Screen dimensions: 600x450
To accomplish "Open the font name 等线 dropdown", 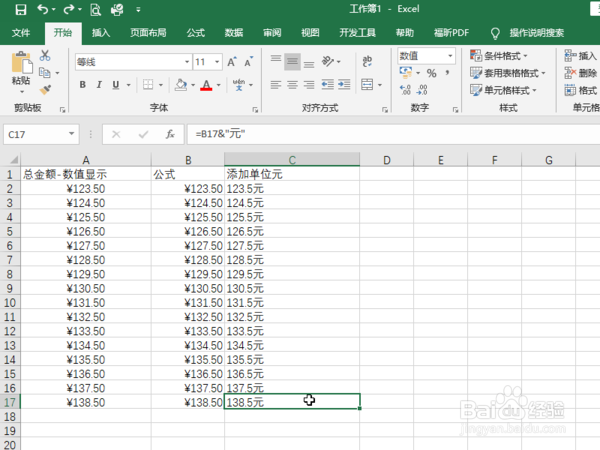I will point(187,62).
